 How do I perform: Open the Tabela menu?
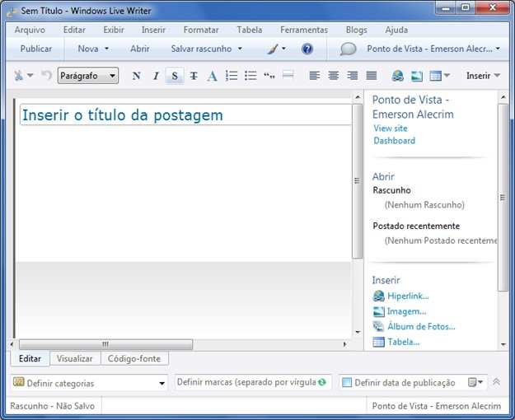[x=250, y=30]
